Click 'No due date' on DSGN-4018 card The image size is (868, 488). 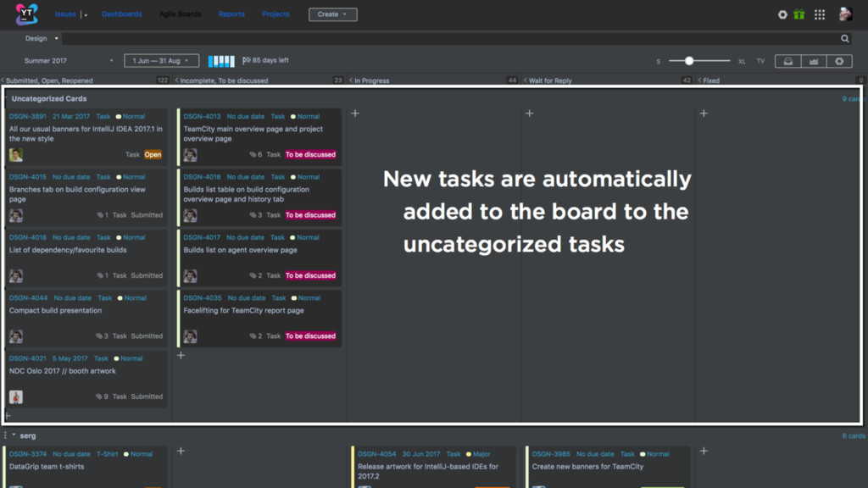click(x=71, y=237)
